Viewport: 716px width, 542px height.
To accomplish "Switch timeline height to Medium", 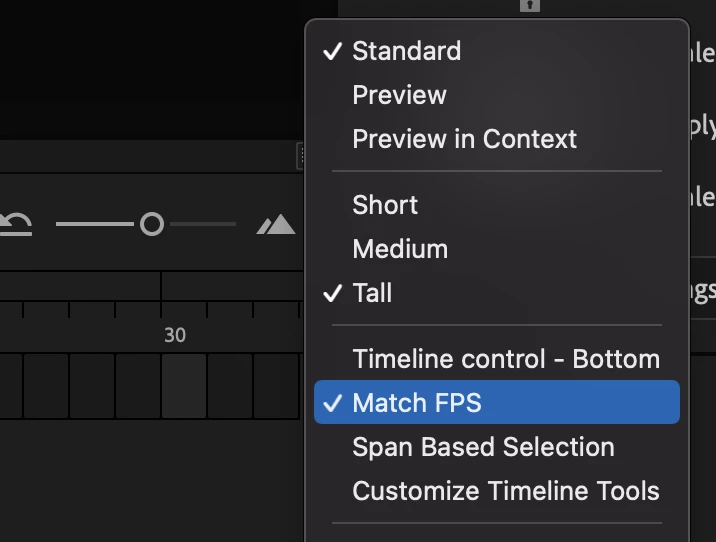I will click(x=400, y=249).
